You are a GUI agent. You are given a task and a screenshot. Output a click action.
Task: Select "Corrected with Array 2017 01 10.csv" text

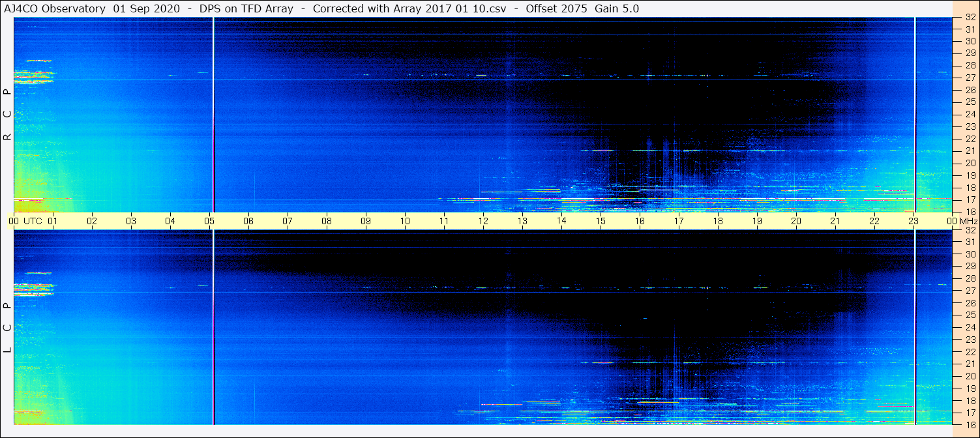[409, 8]
